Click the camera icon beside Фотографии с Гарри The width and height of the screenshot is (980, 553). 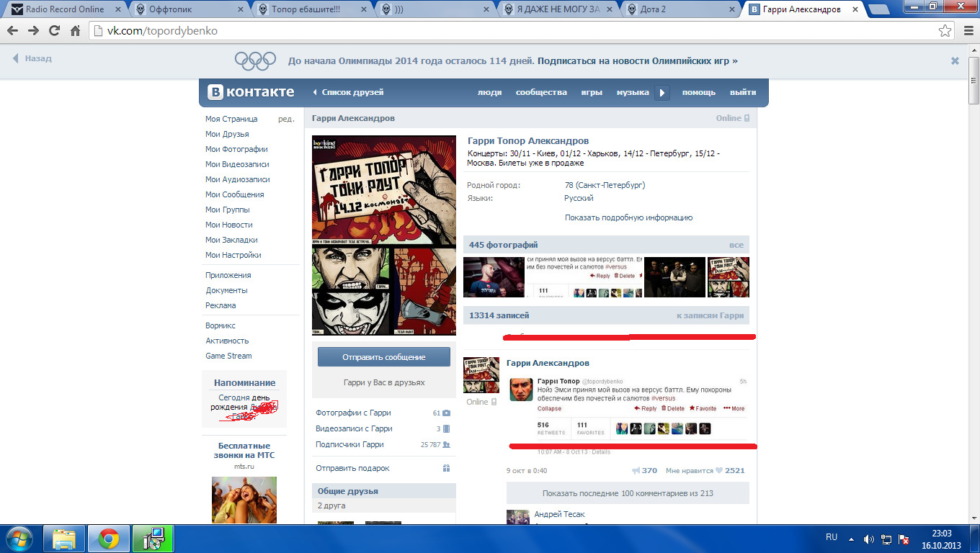coord(447,413)
